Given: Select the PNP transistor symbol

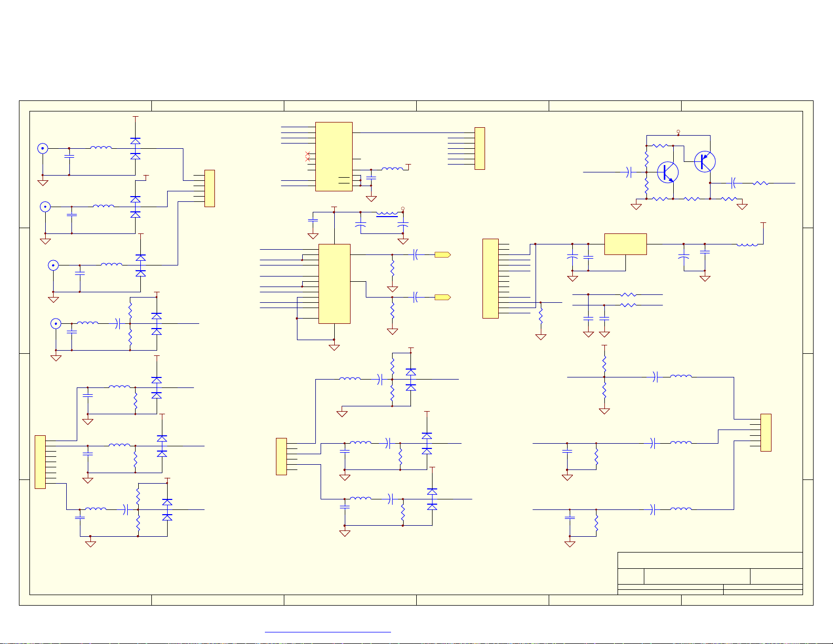Looking at the screenshot, I should tap(705, 161).
